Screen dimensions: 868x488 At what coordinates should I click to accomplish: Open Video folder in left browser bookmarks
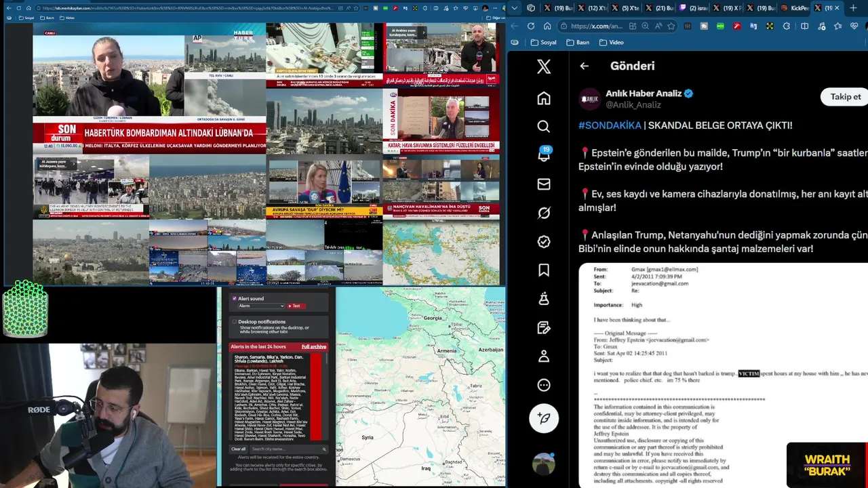66,18
